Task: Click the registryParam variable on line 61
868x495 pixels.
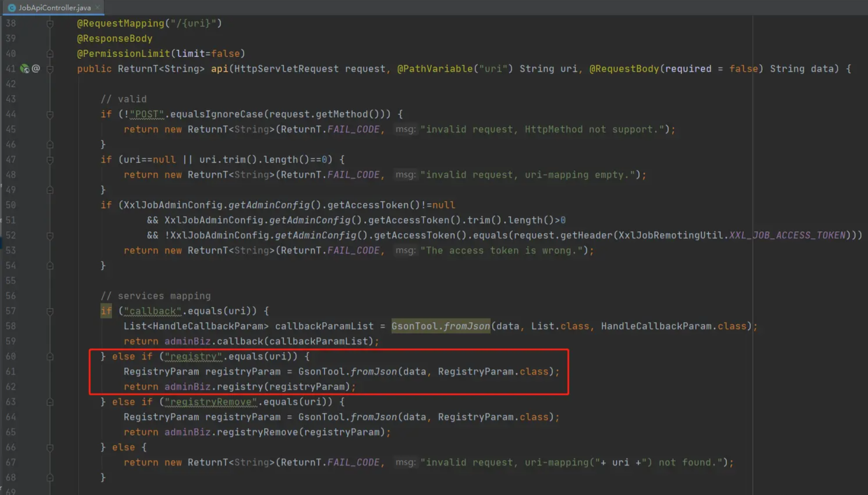Action: (x=243, y=372)
